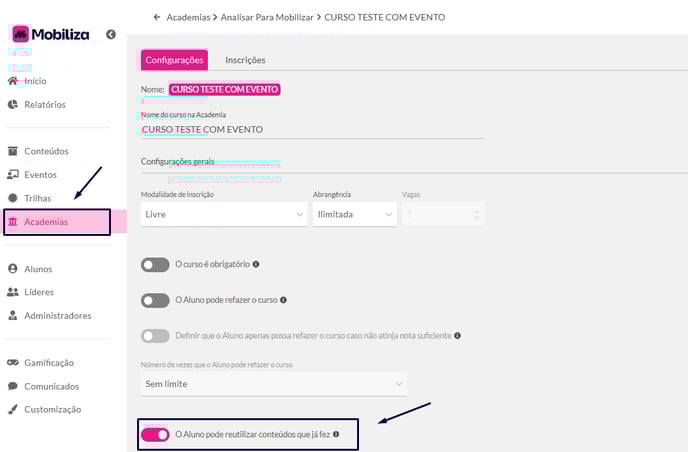Switch to the Inscrições tab
The image size is (688, 452).
pyautogui.click(x=245, y=60)
